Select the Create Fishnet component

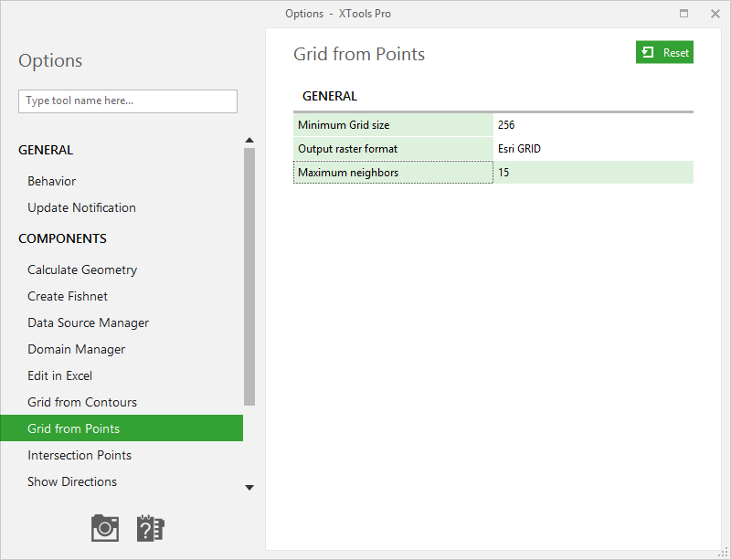coord(68,297)
